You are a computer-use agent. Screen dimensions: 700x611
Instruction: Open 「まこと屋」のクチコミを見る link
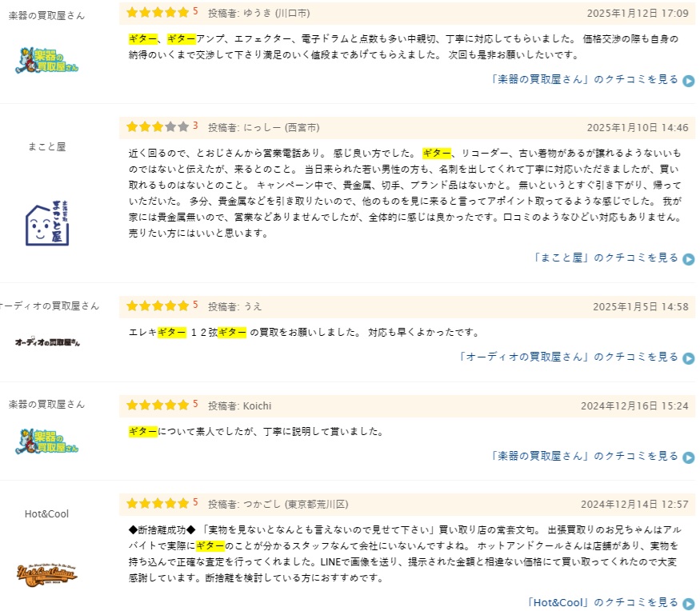[606, 258]
